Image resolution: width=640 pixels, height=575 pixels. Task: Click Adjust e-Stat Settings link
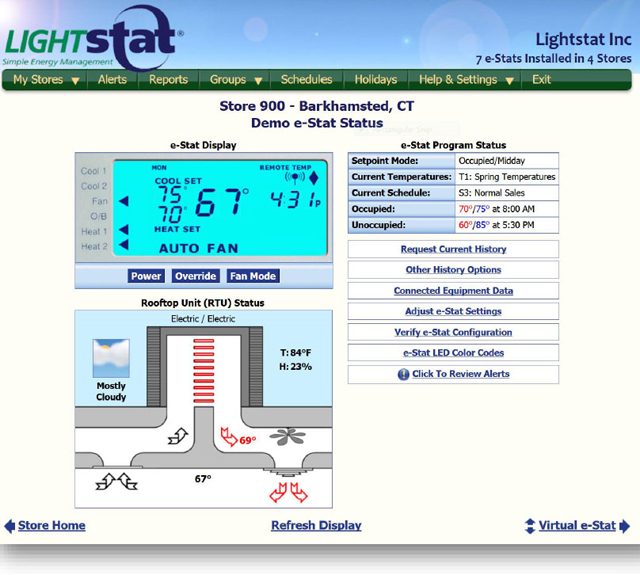coord(453,311)
